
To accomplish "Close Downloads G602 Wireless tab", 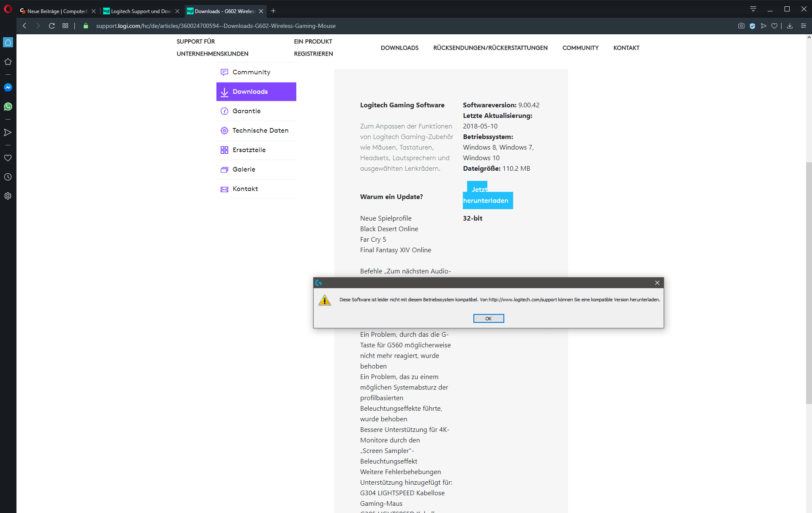I will point(261,11).
